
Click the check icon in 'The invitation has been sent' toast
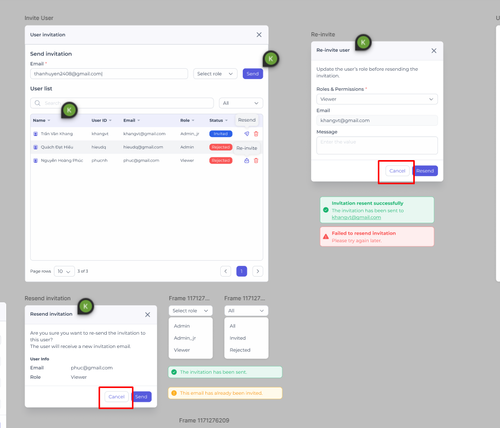(x=174, y=372)
